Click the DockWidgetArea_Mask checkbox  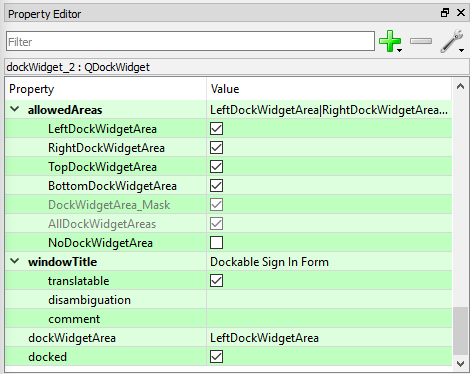coord(216,205)
